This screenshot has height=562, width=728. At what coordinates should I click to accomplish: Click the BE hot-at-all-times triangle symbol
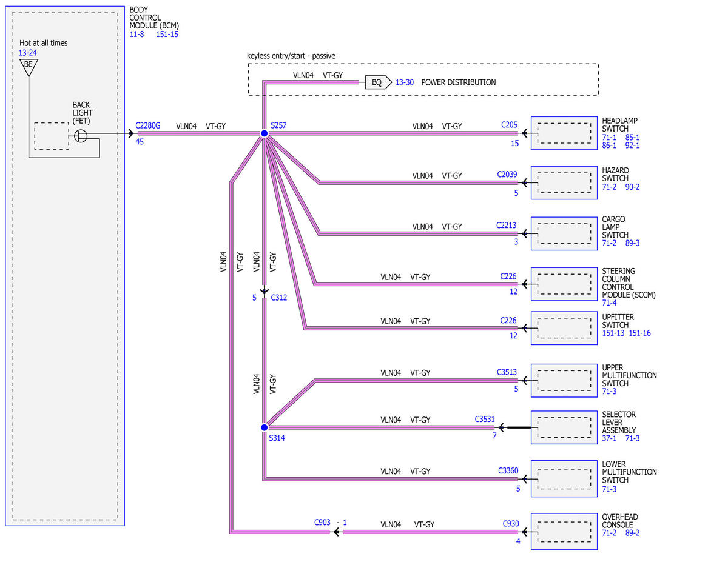tap(29, 67)
